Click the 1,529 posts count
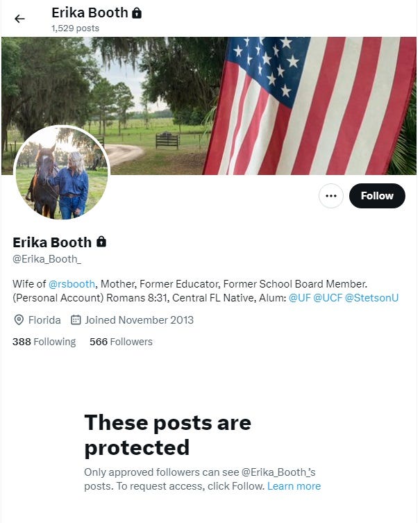Screen dimensions: 420x523 click(x=76, y=28)
